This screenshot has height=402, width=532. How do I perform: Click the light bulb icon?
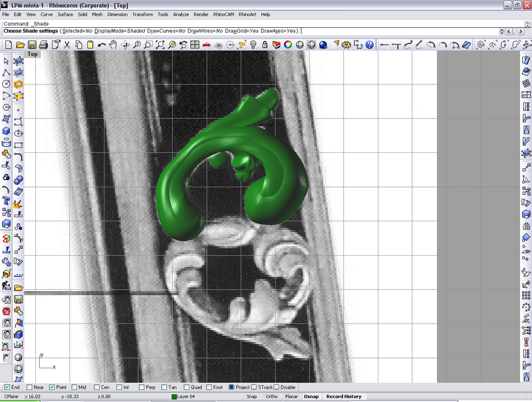(x=253, y=45)
